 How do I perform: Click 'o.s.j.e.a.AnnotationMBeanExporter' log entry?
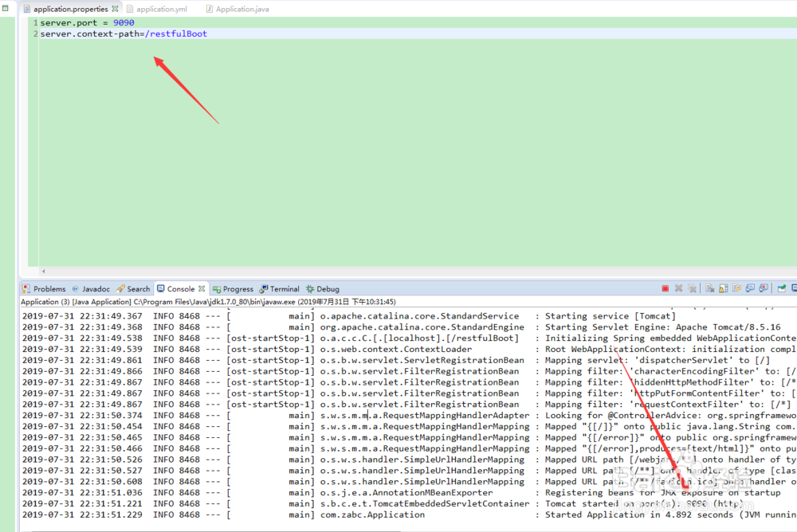tap(406, 493)
